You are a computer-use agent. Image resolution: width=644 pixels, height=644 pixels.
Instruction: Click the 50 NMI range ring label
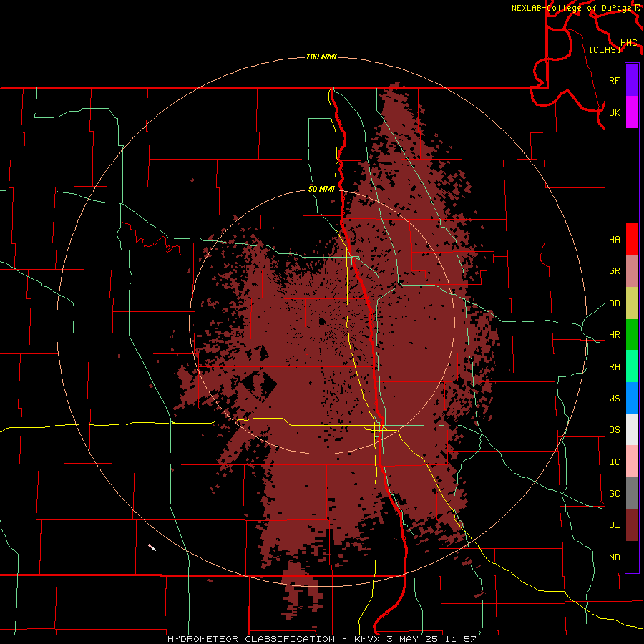point(321,189)
